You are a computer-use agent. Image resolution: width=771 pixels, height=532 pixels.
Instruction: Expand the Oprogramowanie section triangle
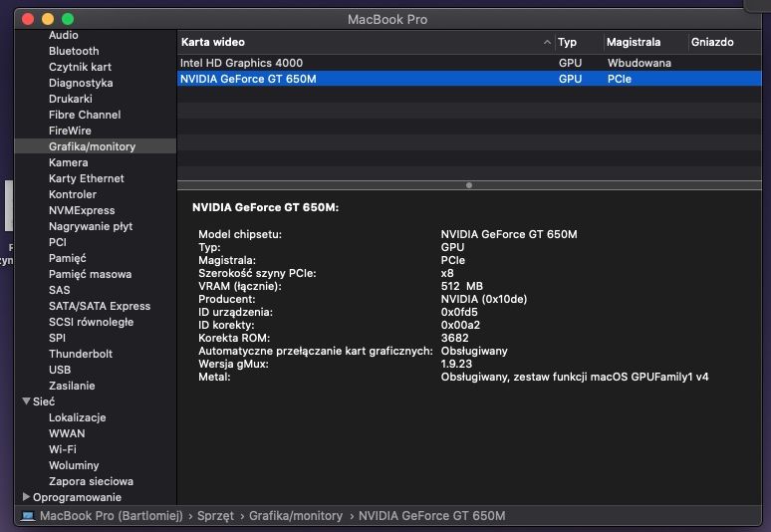pyautogui.click(x=26, y=496)
